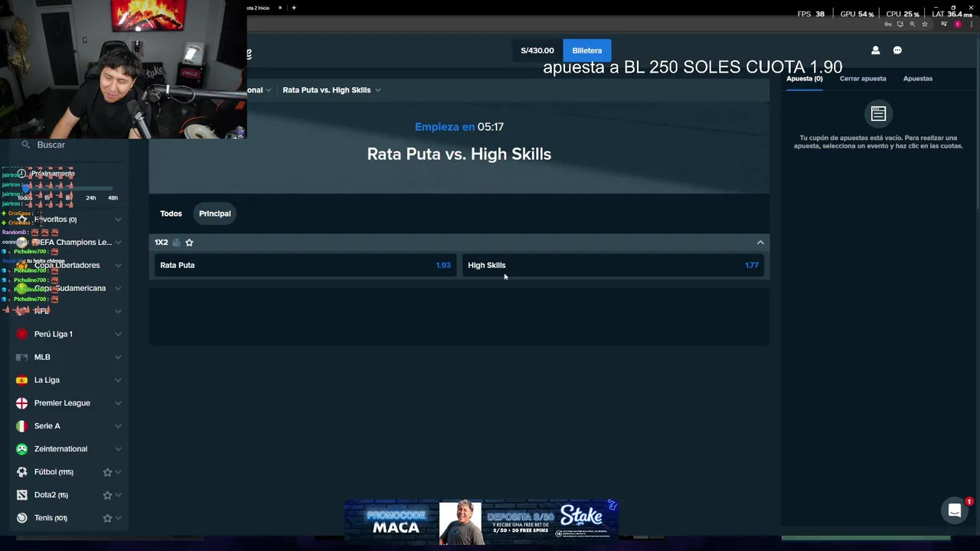Set the time filter to 48h
This screenshot has height=551, width=980.
pos(113,198)
